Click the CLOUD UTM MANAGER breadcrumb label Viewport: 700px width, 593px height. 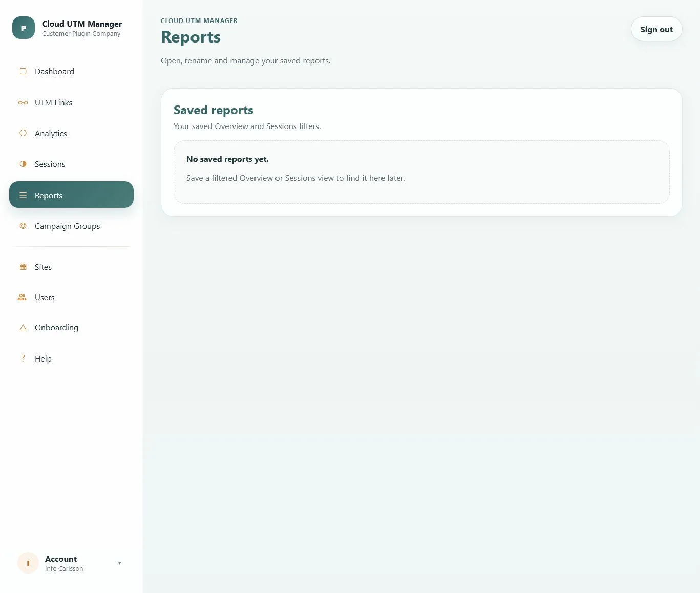tap(199, 21)
